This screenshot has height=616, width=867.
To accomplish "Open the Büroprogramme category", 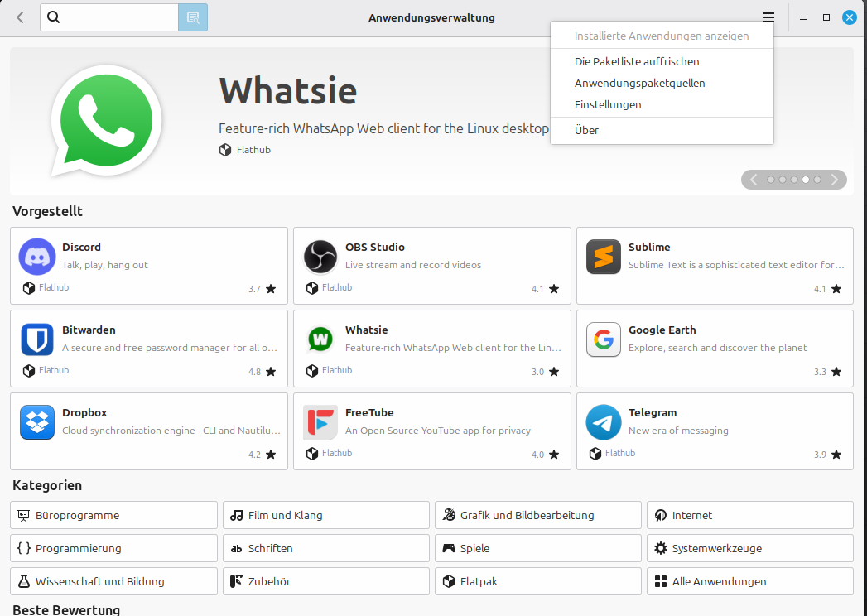I will point(113,515).
